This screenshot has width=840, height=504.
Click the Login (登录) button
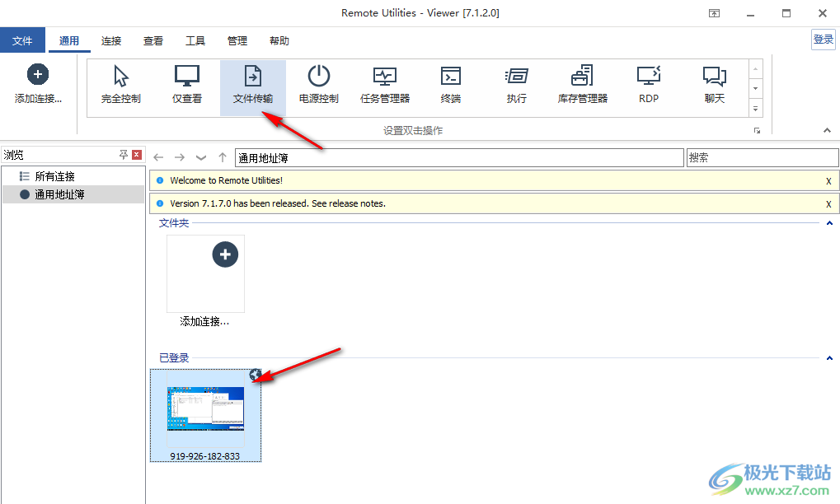(x=824, y=39)
